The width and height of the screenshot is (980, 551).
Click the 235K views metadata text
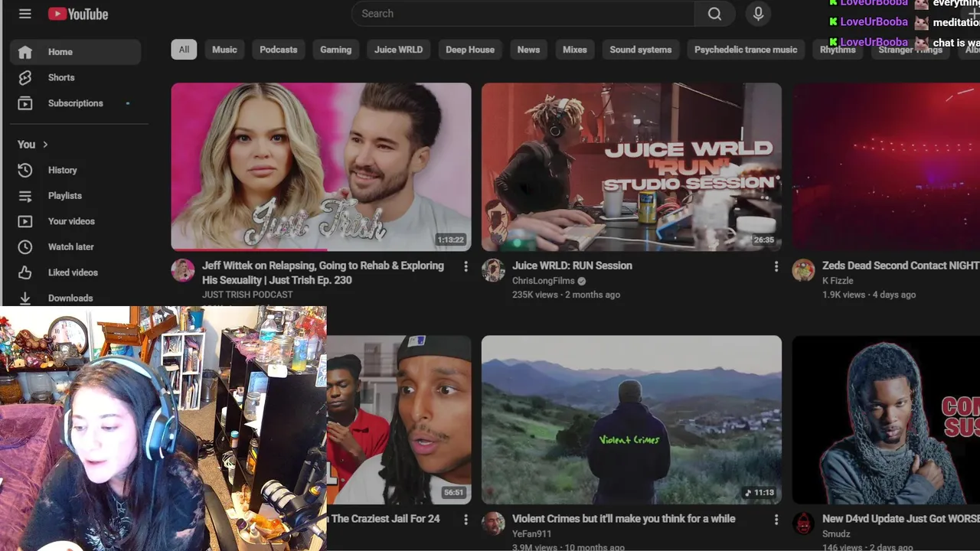click(534, 295)
